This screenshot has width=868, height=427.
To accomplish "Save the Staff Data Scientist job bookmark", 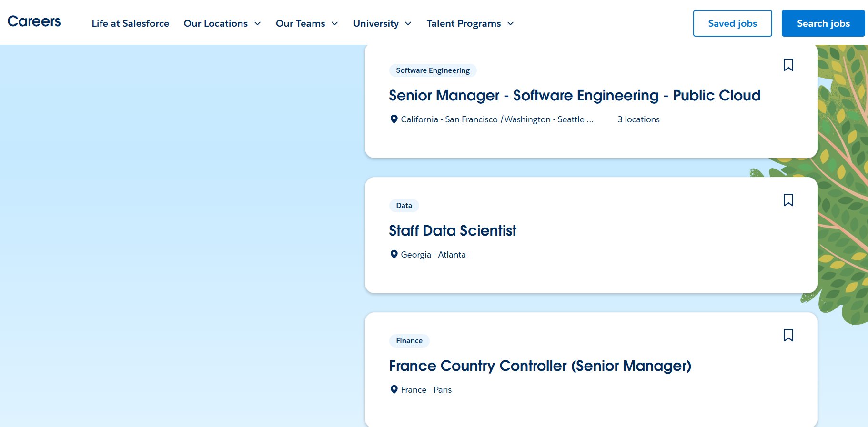I will click(788, 200).
